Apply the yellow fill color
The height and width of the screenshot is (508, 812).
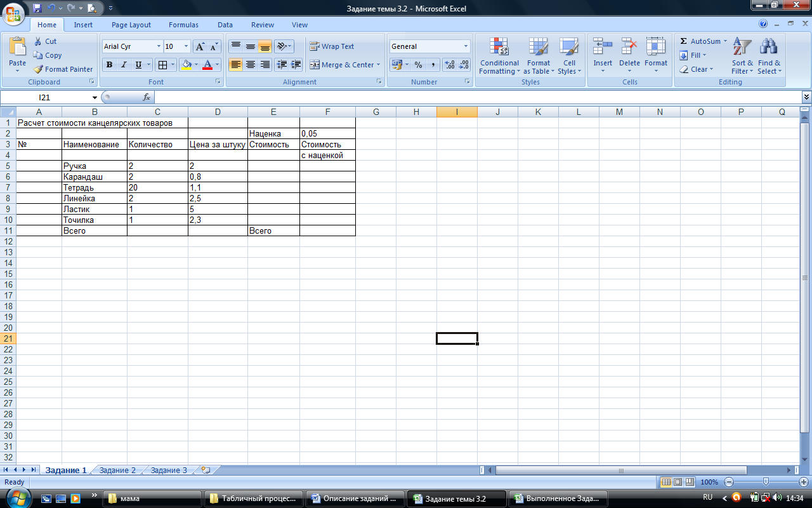(186, 65)
